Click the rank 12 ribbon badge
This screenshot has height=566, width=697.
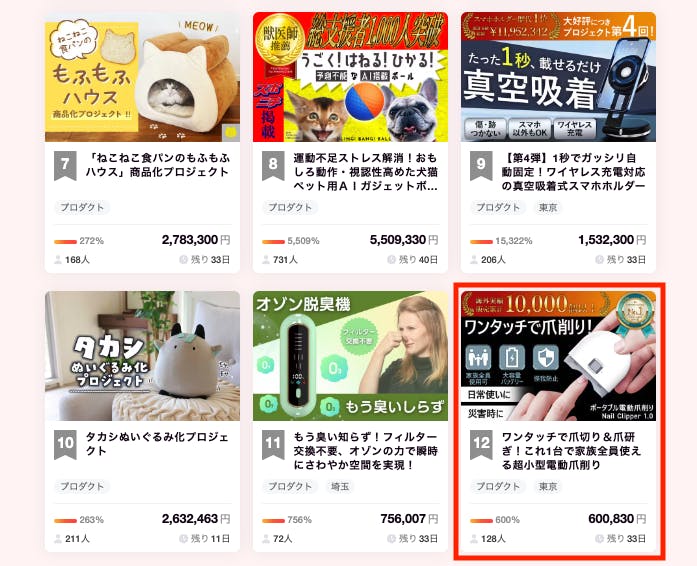coord(481,445)
